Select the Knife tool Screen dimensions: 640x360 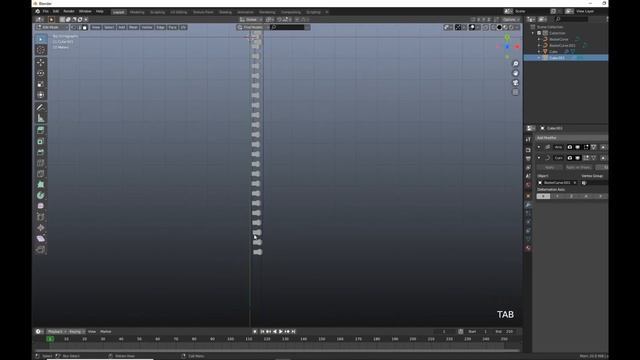click(x=41, y=174)
